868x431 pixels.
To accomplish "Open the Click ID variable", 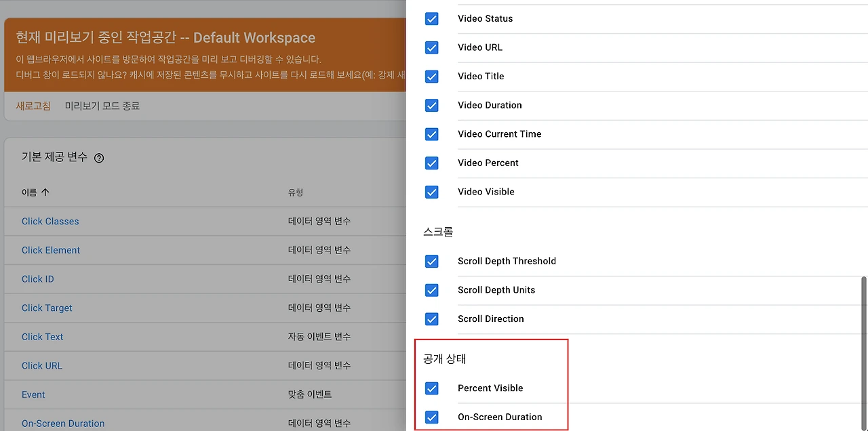I will [38, 279].
